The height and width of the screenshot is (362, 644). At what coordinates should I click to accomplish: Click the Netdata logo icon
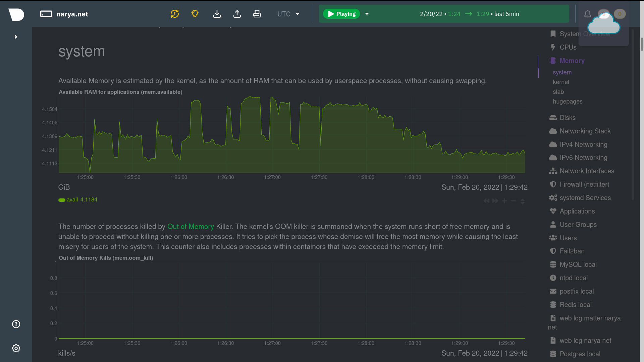[x=16, y=14]
